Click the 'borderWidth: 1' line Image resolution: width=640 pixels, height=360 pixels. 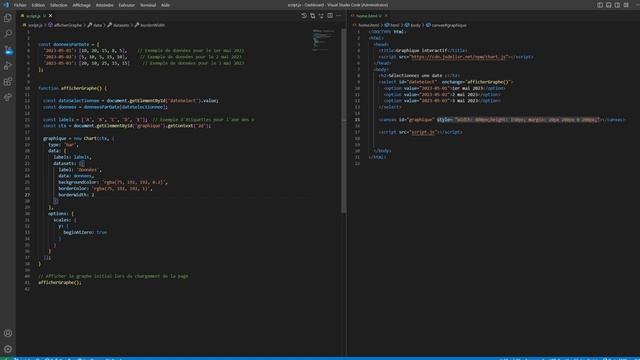click(76, 195)
